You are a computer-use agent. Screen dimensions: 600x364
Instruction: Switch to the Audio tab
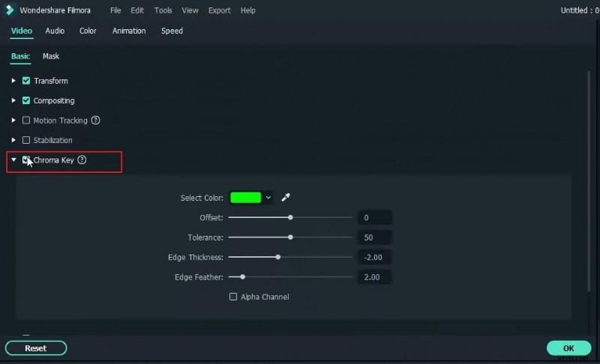(x=55, y=31)
